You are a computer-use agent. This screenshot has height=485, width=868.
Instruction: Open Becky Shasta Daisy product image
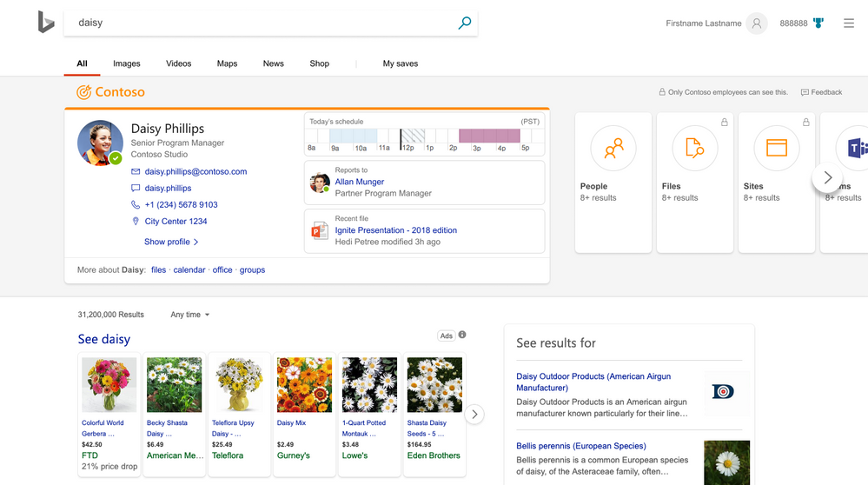click(x=175, y=385)
